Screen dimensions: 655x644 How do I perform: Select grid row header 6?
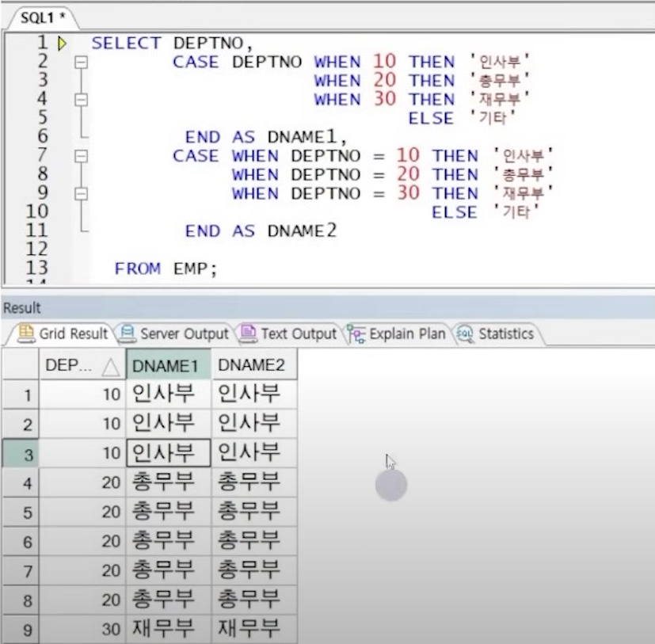coord(21,542)
